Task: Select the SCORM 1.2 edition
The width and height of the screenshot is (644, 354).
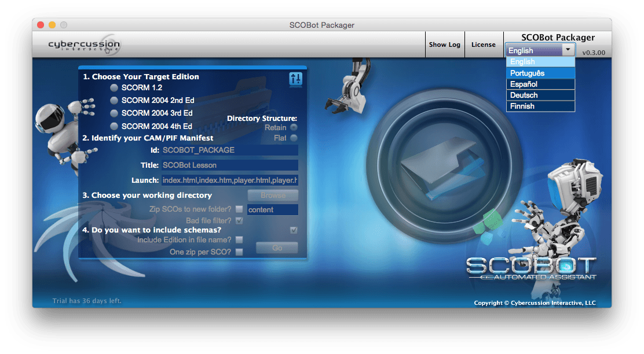Action: pyautogui.click(x=114, y=87)
